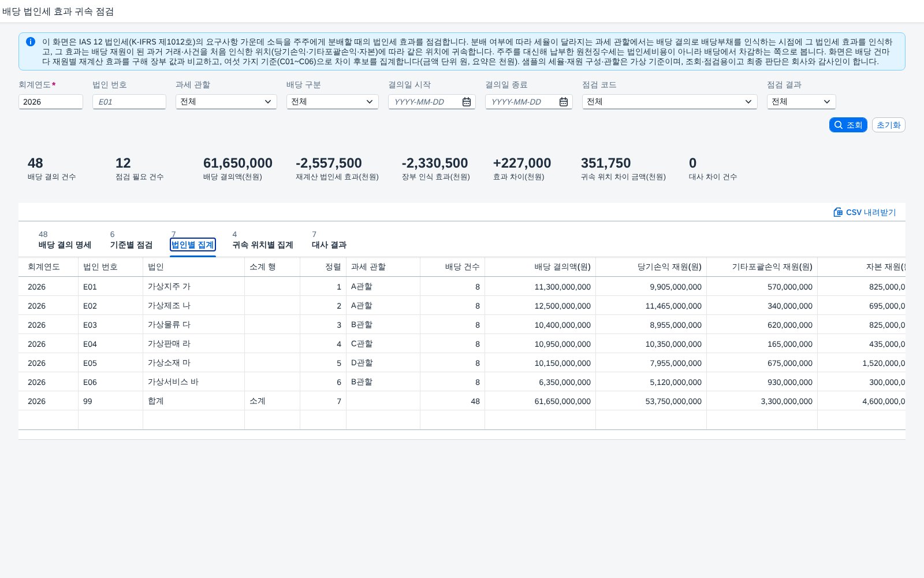This screenshot has height=578, width=924.
Task: Click the 61,650,000 배당 결의액 summary value
Action: pyautogui.click(x=238, y=163)
